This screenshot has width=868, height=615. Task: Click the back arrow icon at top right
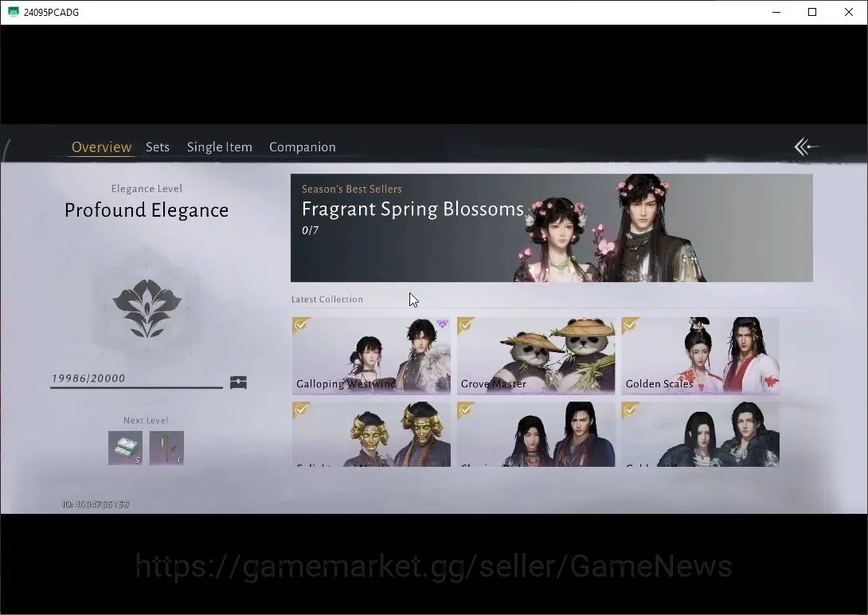click(x=806, y=147)
